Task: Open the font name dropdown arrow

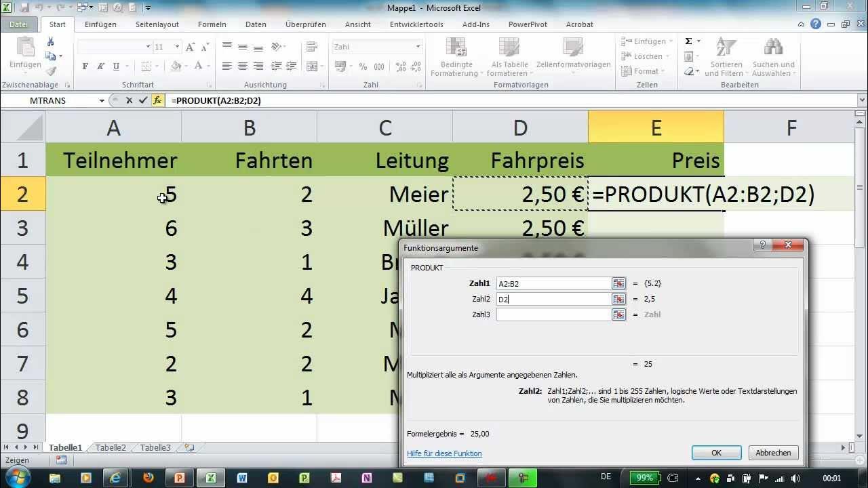Action: click(x=149, y=47)
